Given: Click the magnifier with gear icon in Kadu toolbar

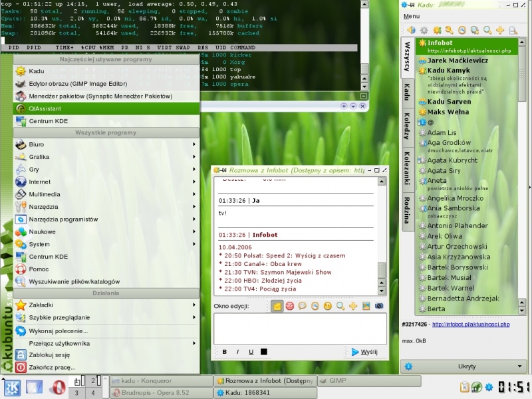Looking at the screenshot, I should click(475, 30).
